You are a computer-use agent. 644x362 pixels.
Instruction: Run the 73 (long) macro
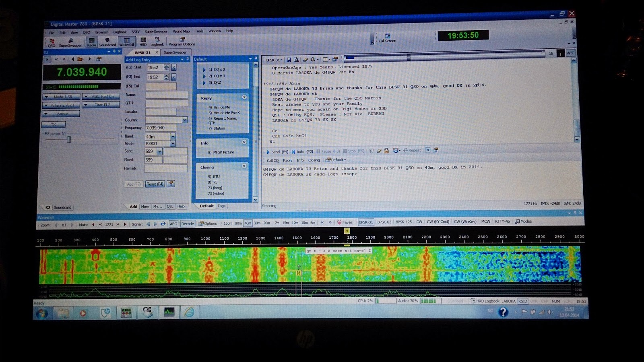(215, 188)
